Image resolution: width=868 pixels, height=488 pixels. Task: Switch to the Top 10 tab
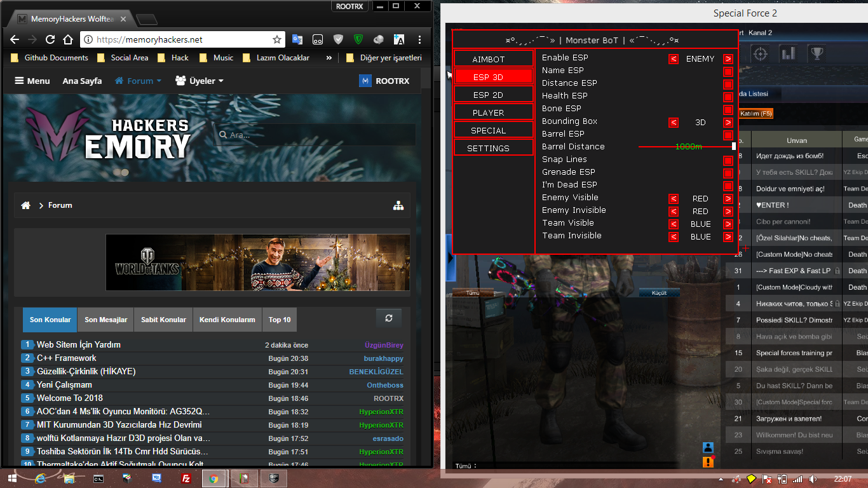(280, 320)
